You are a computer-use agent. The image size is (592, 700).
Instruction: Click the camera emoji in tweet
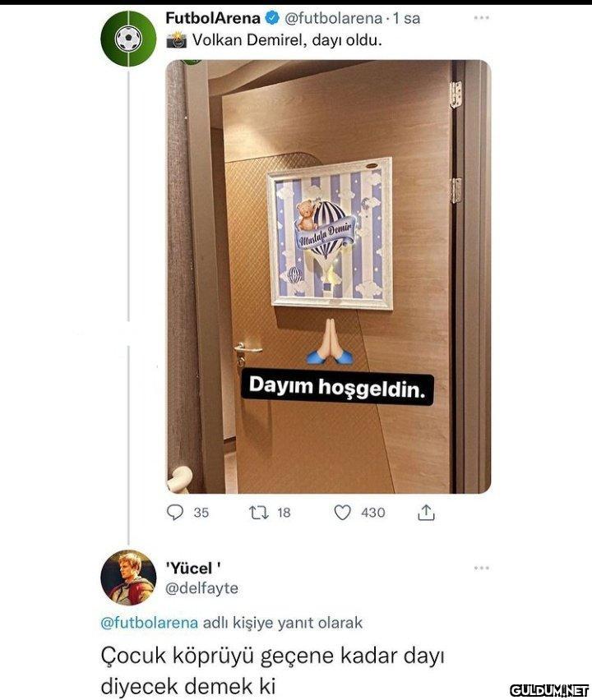point(177,40)
